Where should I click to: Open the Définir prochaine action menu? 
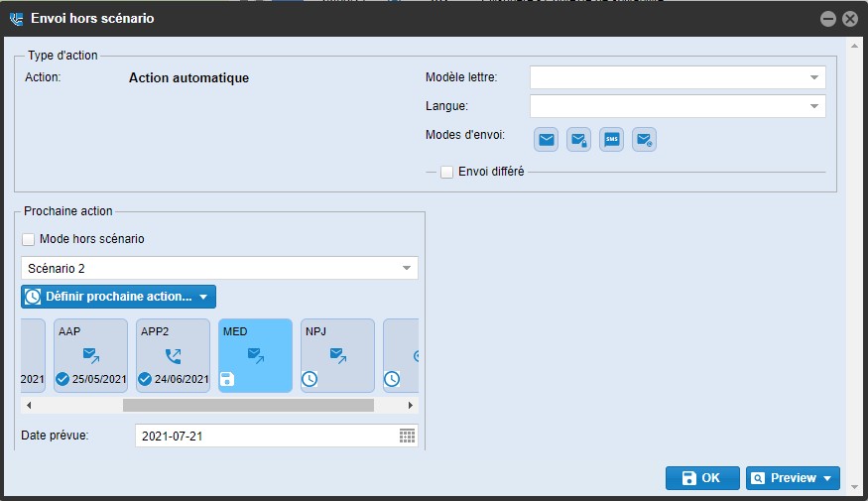tap(118, 297)
